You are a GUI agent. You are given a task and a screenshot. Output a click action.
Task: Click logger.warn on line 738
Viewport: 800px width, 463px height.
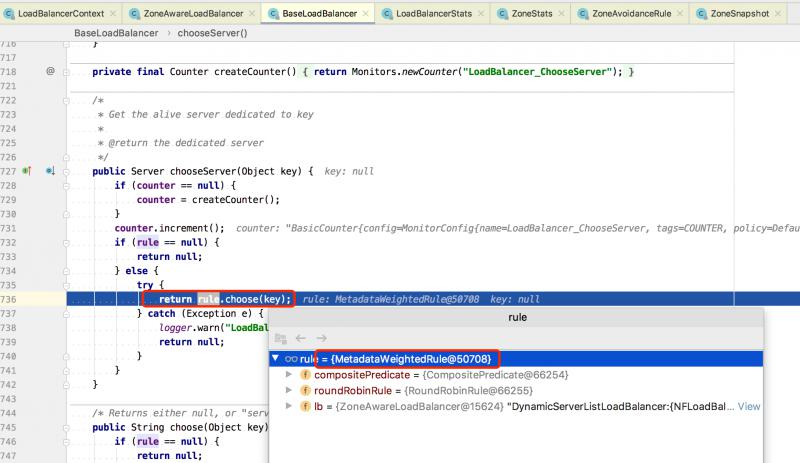pyautogui.click(x=189, y=328)
